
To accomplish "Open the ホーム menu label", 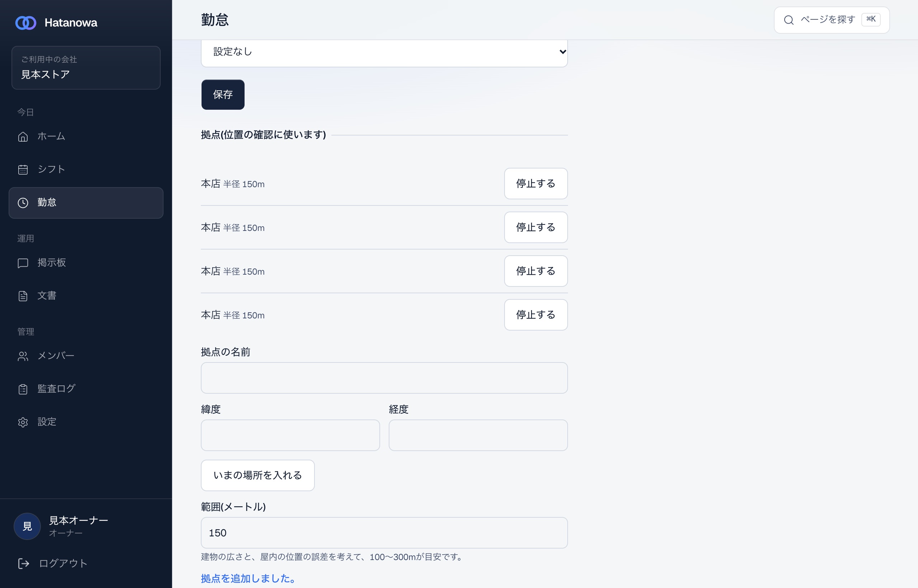I will tap(51, 136).
